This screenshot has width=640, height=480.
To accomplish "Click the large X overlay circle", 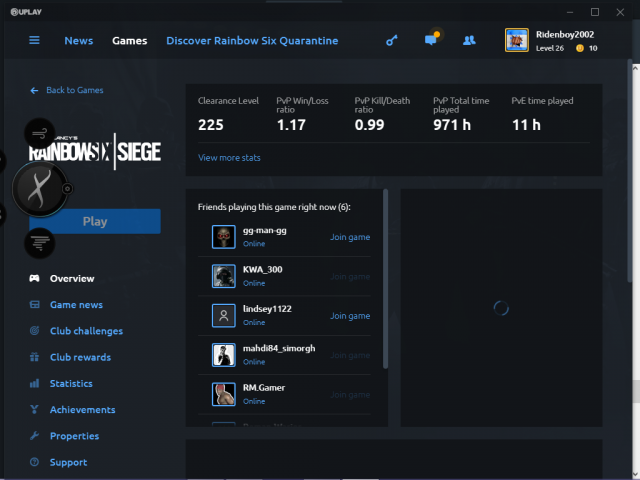I will pos(40,189).
